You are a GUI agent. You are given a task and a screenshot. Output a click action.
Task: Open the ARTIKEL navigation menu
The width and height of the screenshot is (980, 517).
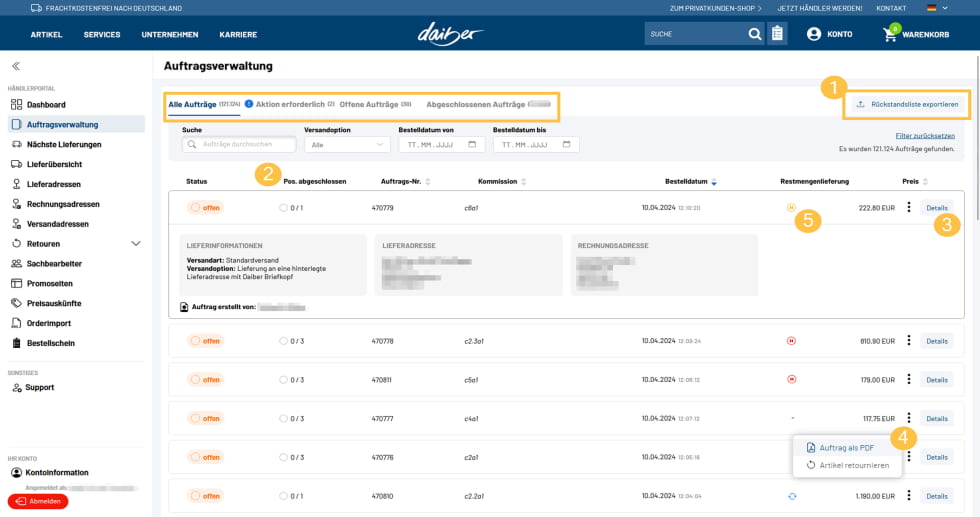pos(46,34)
